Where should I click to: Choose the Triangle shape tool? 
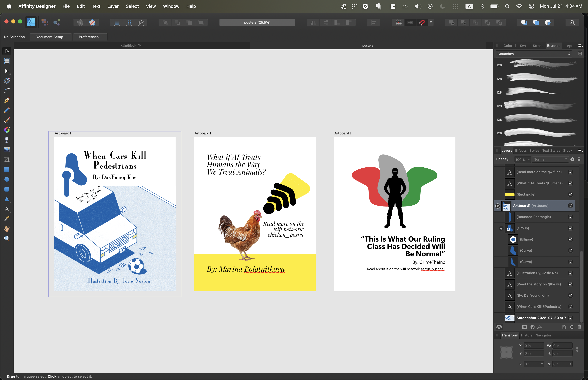point(7,199)
